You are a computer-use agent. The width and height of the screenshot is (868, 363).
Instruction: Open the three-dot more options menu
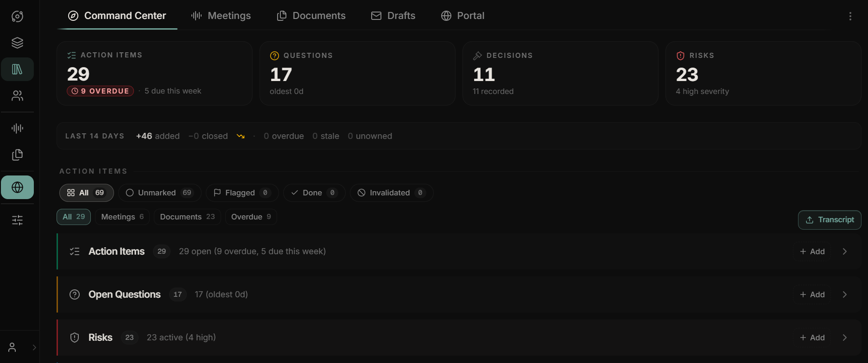(850, 16)
